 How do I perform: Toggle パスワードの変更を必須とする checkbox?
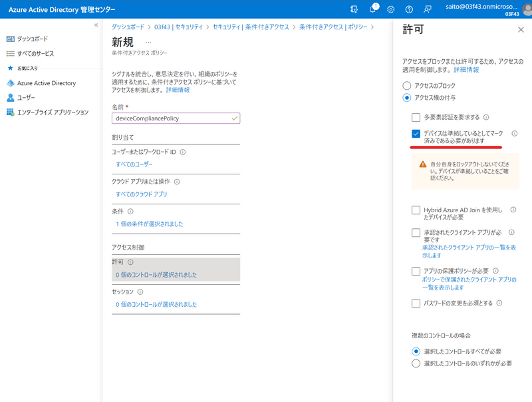coord(416,303)
